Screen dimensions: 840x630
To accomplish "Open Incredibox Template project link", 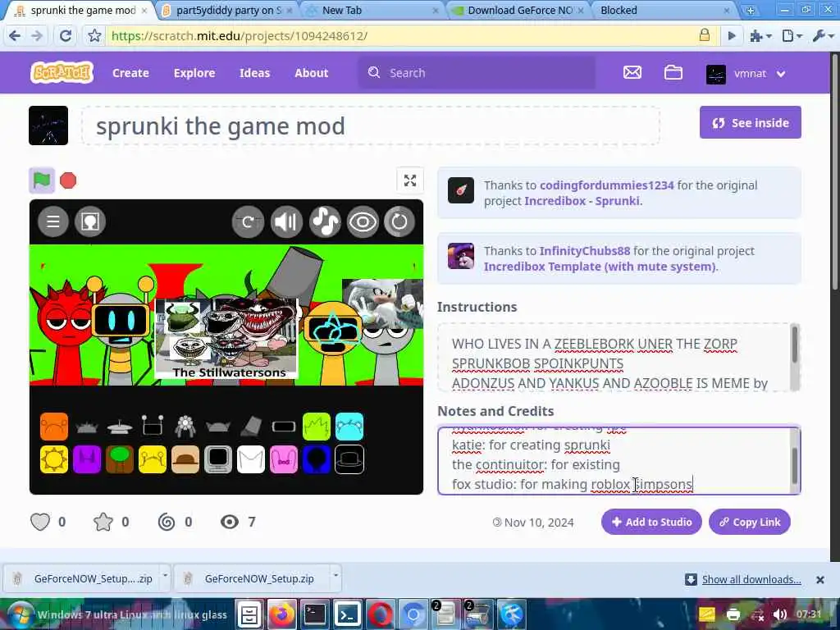I will pos(600,267).
